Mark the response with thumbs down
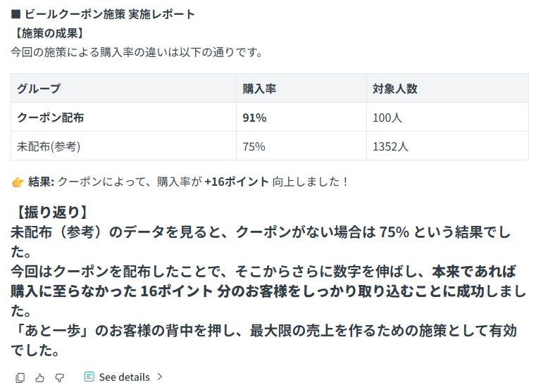Viewport: 536px width, 392px height. pos(59,378)
